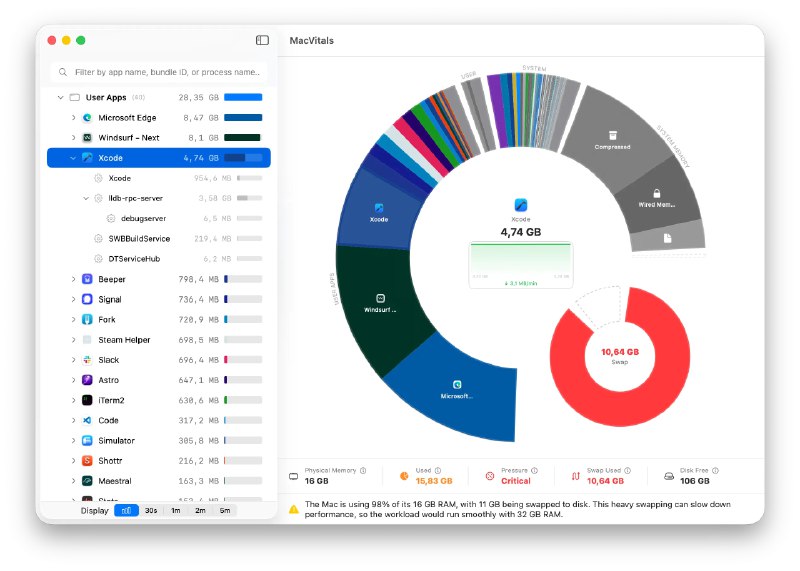
Task: Click the info icon next to Used
Action: point(438,470)
